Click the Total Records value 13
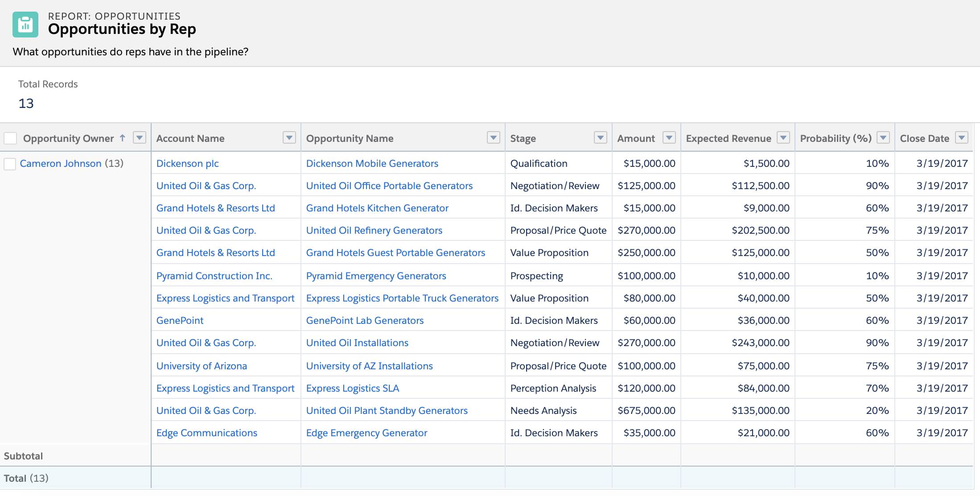Image resolution: width=980 pixels, height=496 pixels. pyautogui.click(x=26, y=103)
